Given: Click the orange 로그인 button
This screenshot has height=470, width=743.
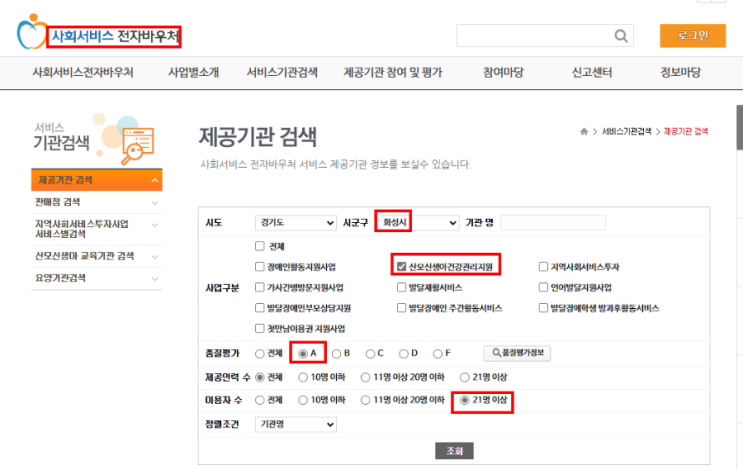Looking at the screenshot, I should (693, 36).
